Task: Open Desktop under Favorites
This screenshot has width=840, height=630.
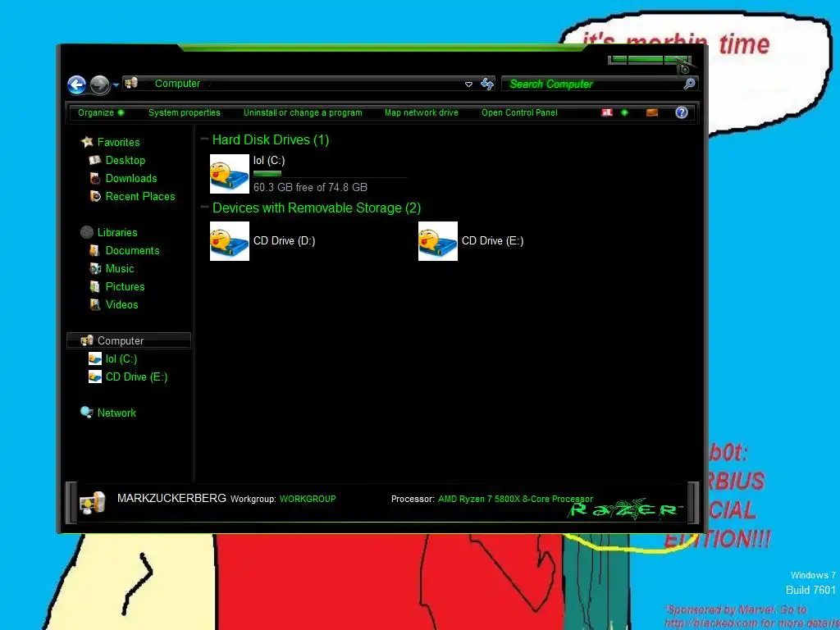Action: (x=126, y=160)
